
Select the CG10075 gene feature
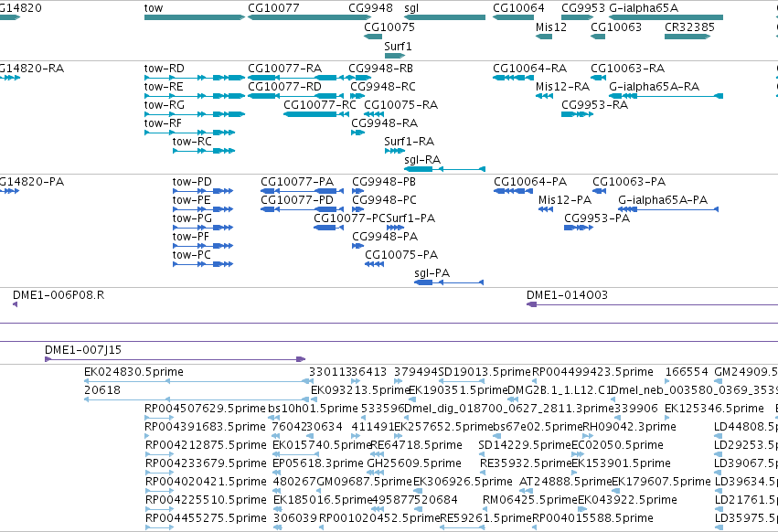[373, 37]
